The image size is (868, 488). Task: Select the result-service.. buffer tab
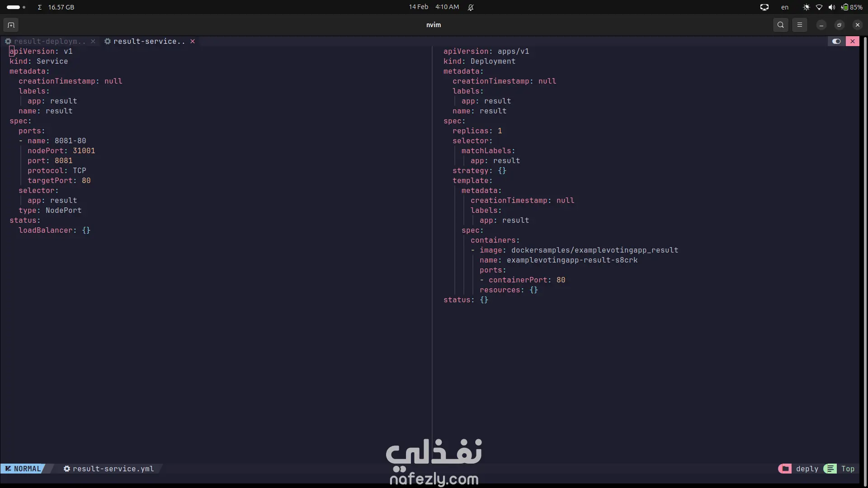(149, 41)
